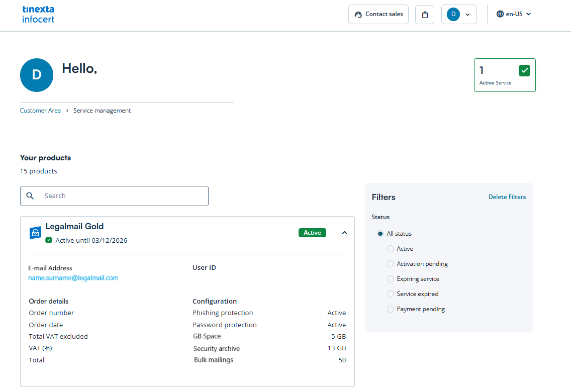Click the large D profile avatar

pyautogui.click(x=37, y=75)
